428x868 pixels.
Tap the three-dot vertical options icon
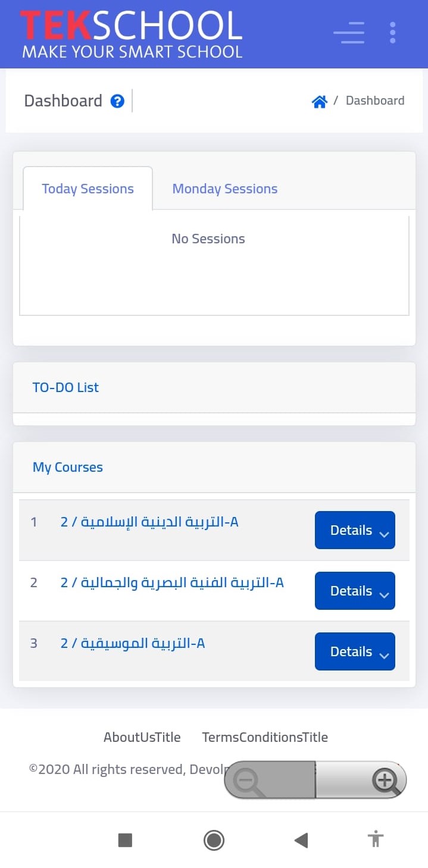tap(392, 33)
